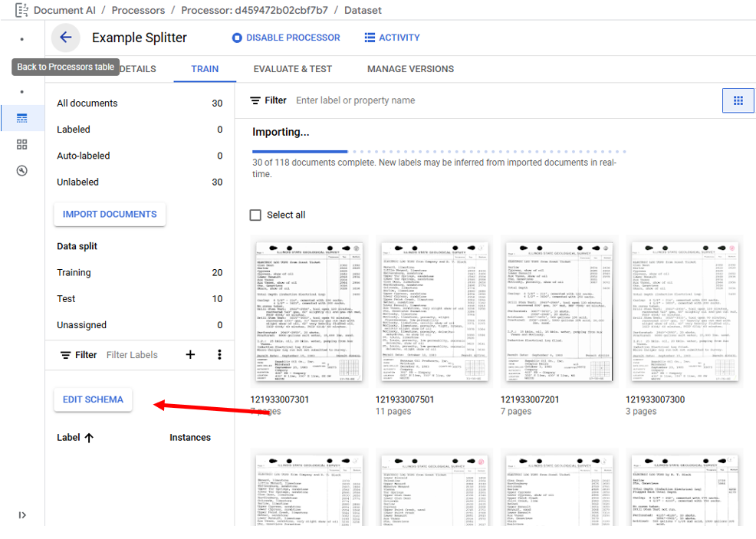Check the Select all checkbox
756x539 pixels.
(255, 215)
